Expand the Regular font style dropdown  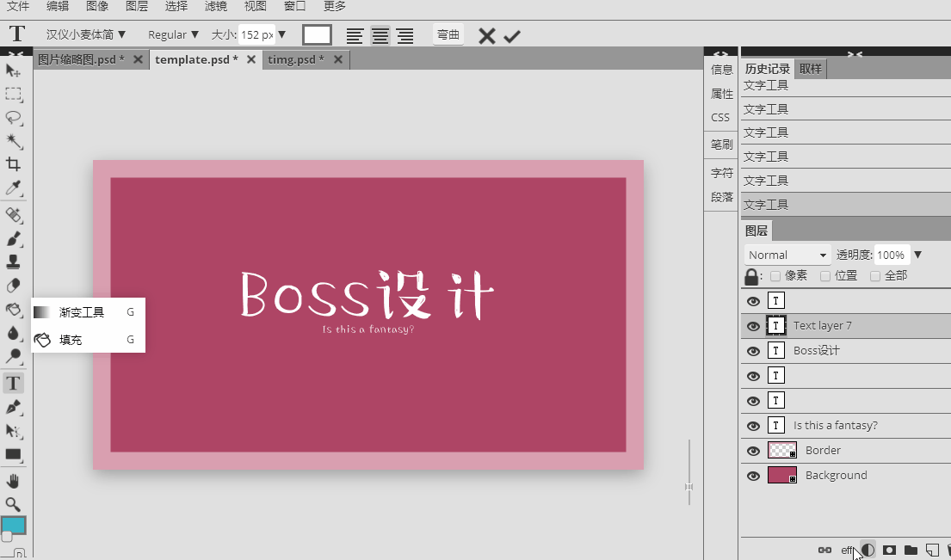tap(173, 35)
